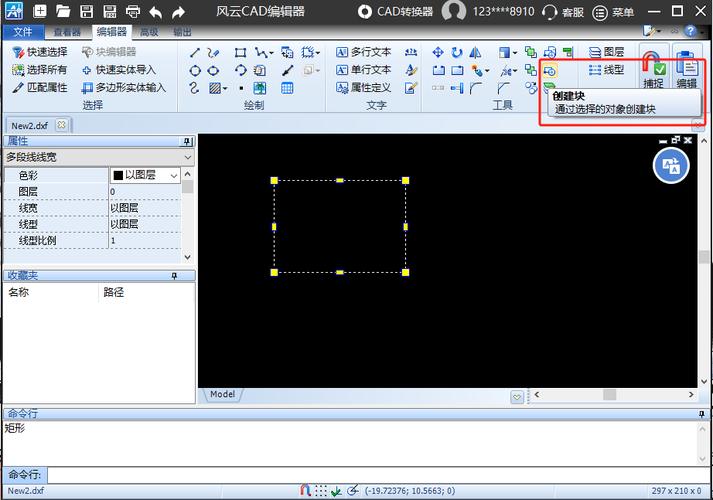Toggle the grid dots icon in status bar
The width and height of the screenshot is (713, 500).
pos(320,491)
